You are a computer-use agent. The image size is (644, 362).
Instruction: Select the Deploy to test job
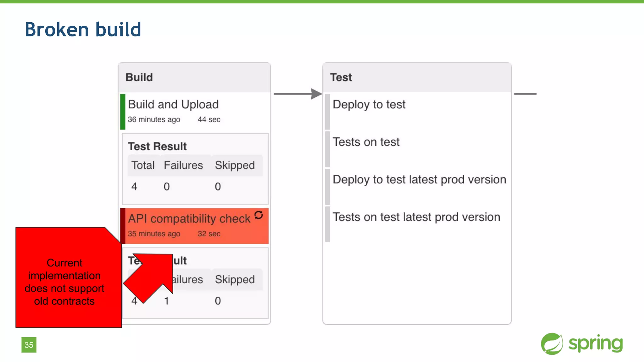(x=369, y=105)
